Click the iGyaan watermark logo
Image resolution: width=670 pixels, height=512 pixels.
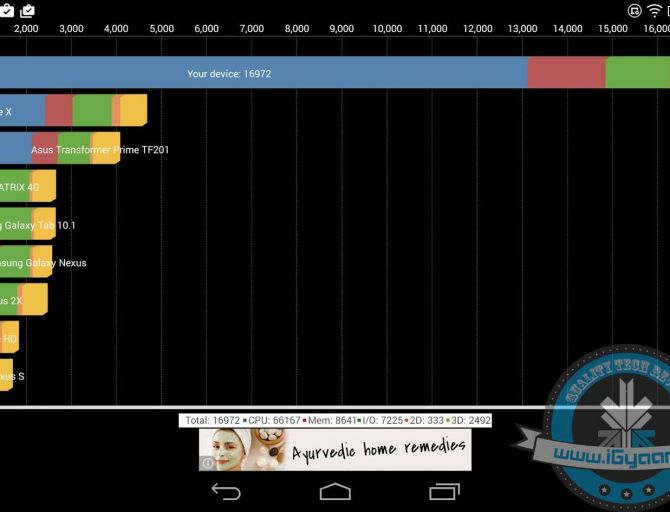pos(610,430)
